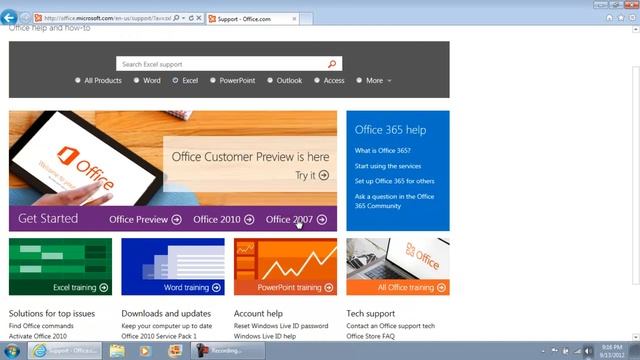This screenshot has height=360, width=640.
Task: Select the More radio button
Action: pyautogui.click(x=359, y=80)
